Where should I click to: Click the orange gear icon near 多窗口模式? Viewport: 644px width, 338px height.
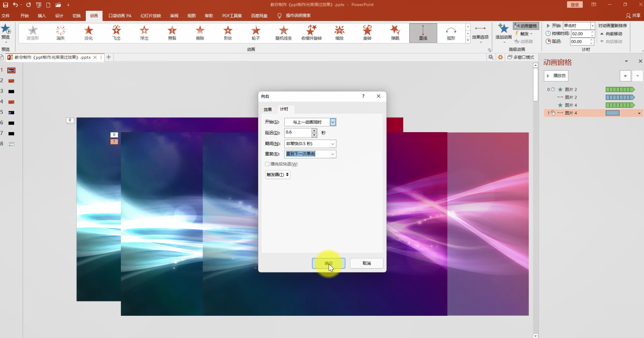[x=500, y=57]
